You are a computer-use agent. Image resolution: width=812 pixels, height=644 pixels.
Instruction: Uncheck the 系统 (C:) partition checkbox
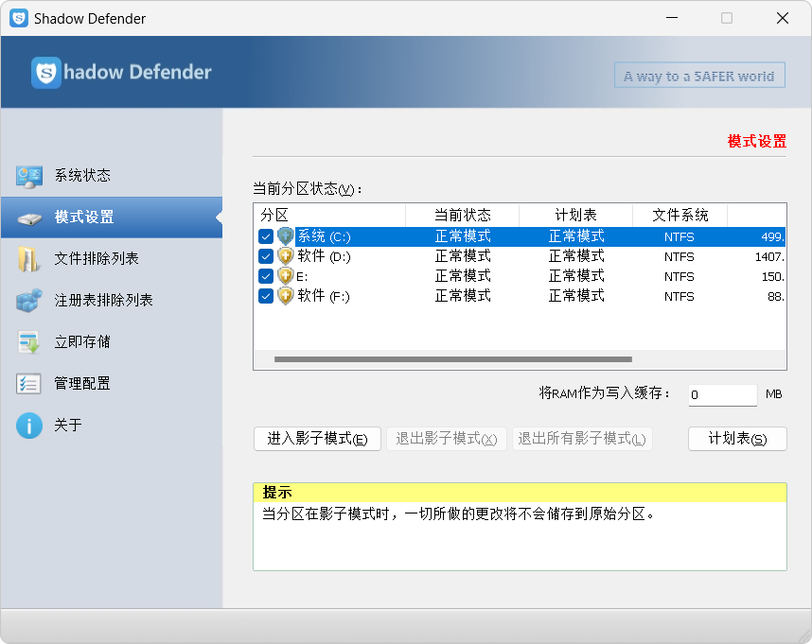pyautogui.click(x=266, y=237)
